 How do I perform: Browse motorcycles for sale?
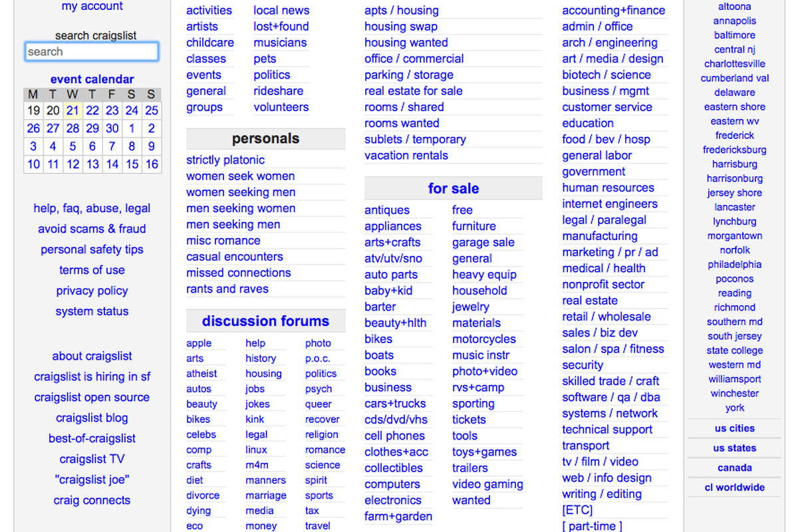[484, 339]
